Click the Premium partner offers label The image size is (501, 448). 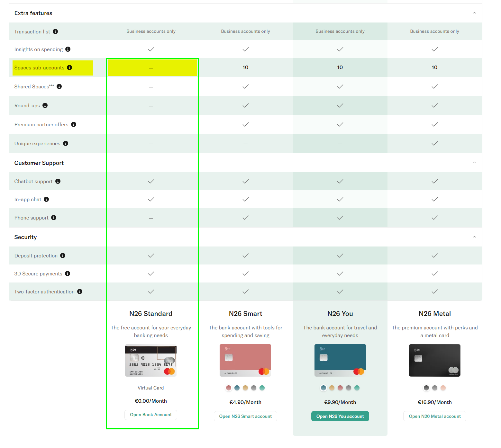(41, 125)
